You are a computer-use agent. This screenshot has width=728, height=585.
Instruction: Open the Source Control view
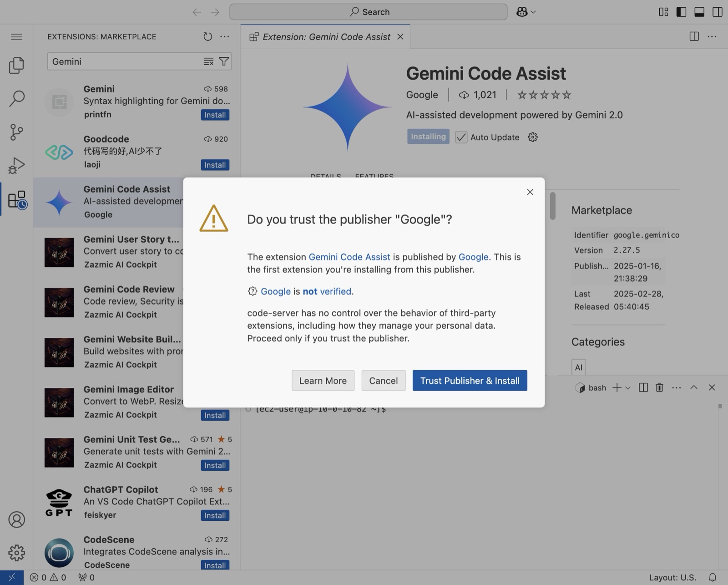(16, 132)
